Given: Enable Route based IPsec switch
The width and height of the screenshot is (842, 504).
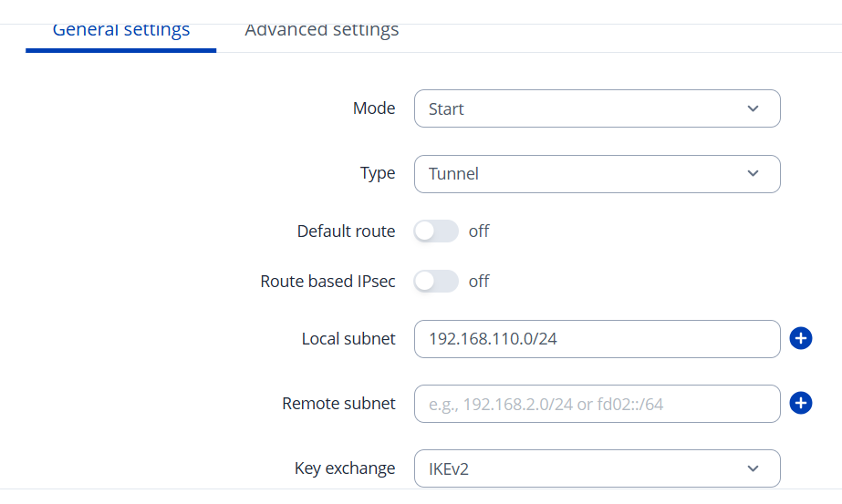Looking at the screenshot, I should pyautogui.click(x=436, y=282).
